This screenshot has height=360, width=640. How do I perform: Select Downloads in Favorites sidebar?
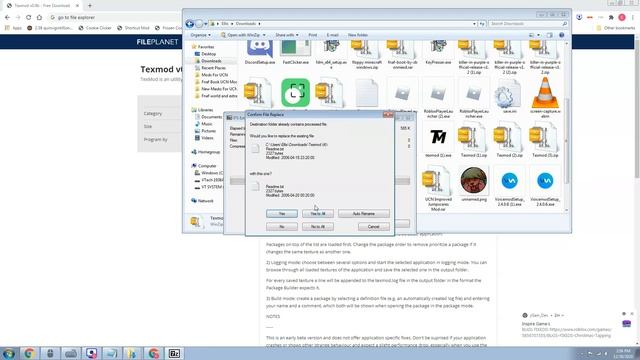click(x=211, y=61)
